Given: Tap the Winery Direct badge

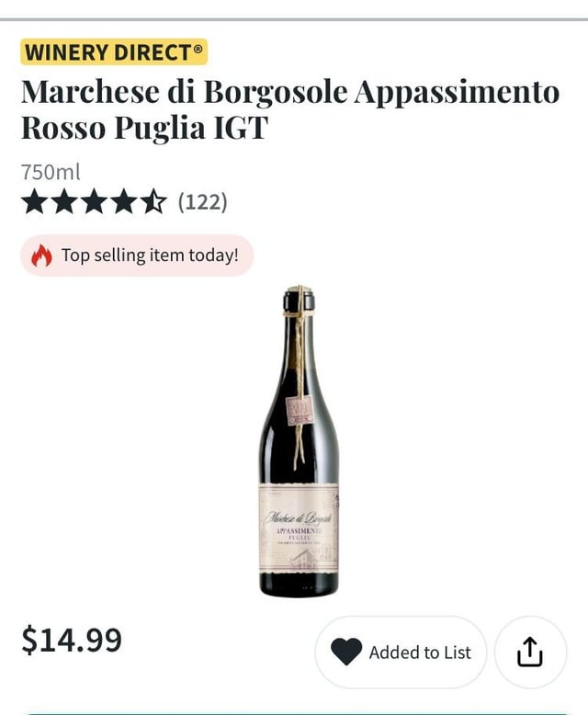Looking at the screenshot, I should (114, 51).
